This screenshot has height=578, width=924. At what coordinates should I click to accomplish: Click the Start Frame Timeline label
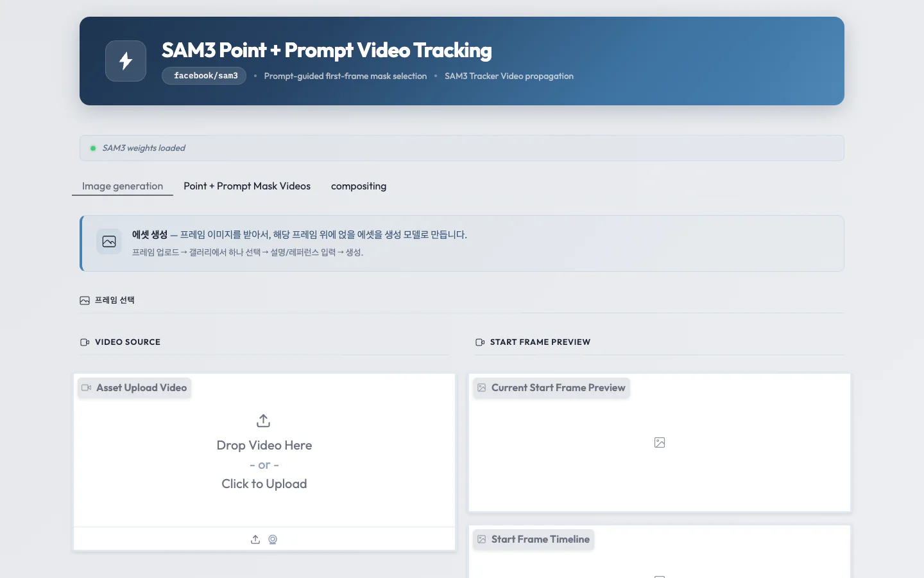click(x=534, y=539)
